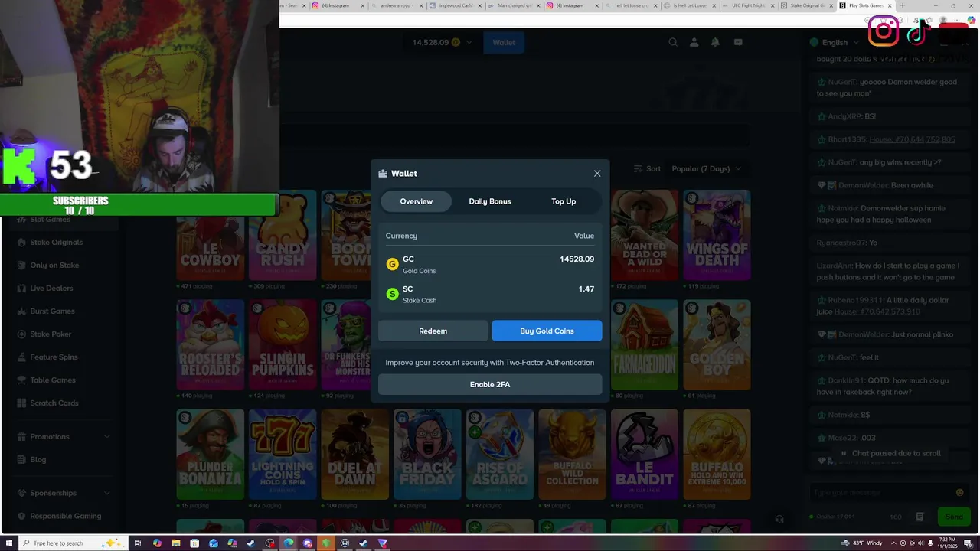Send the chat message
980x551 pixels.
[954, 517]
